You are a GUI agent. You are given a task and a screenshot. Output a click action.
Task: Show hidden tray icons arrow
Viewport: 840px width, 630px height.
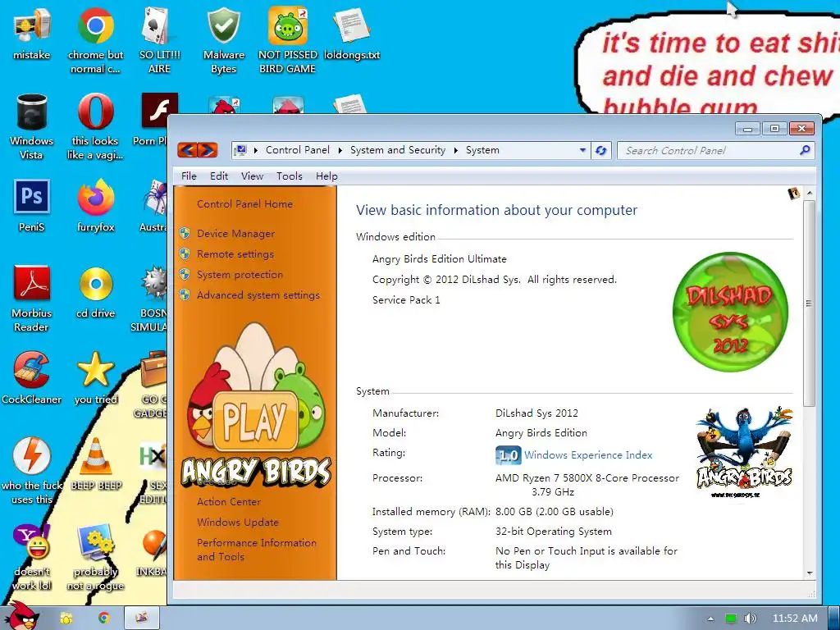(x=710, y=619)
